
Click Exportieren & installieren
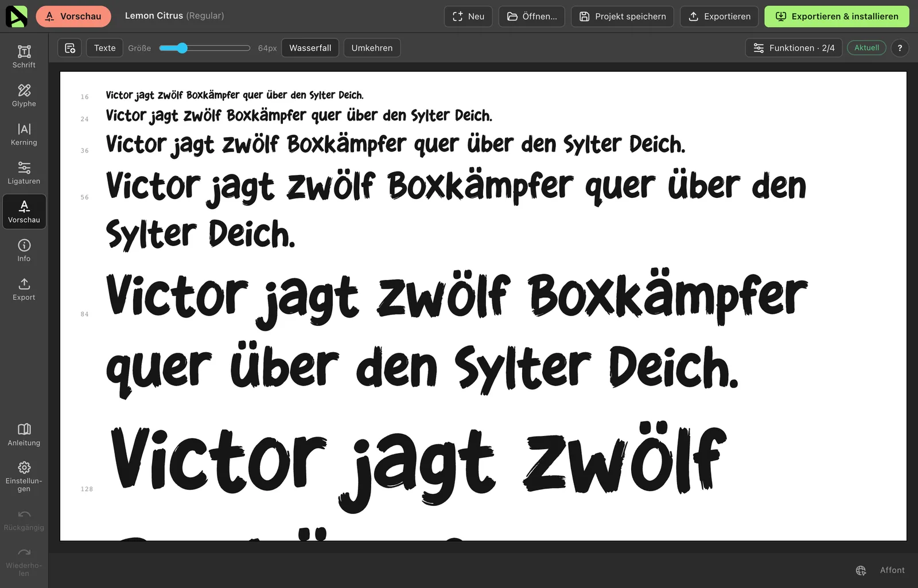coord(837,16)
